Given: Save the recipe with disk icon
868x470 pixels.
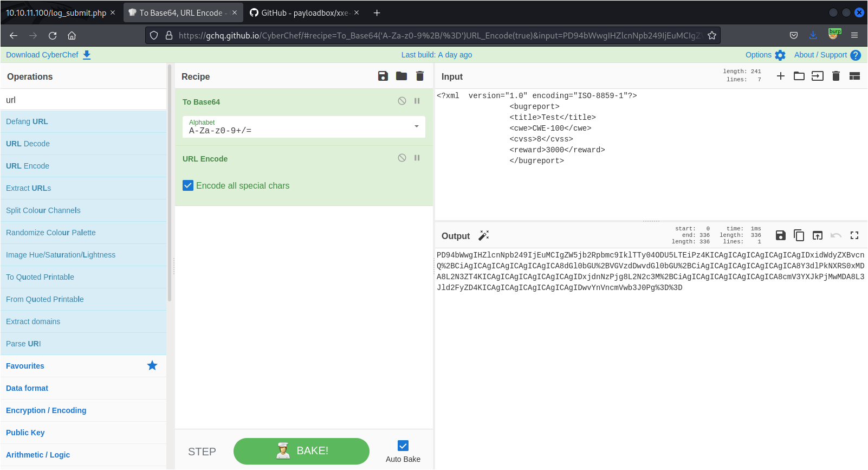Looking at the screenshot, I should 383,76.
